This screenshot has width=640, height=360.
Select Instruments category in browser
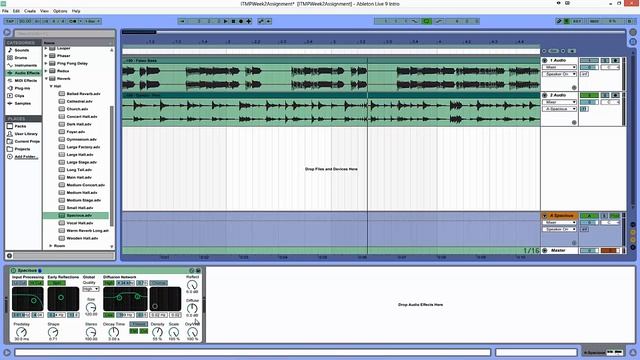[x=25, y=65]
